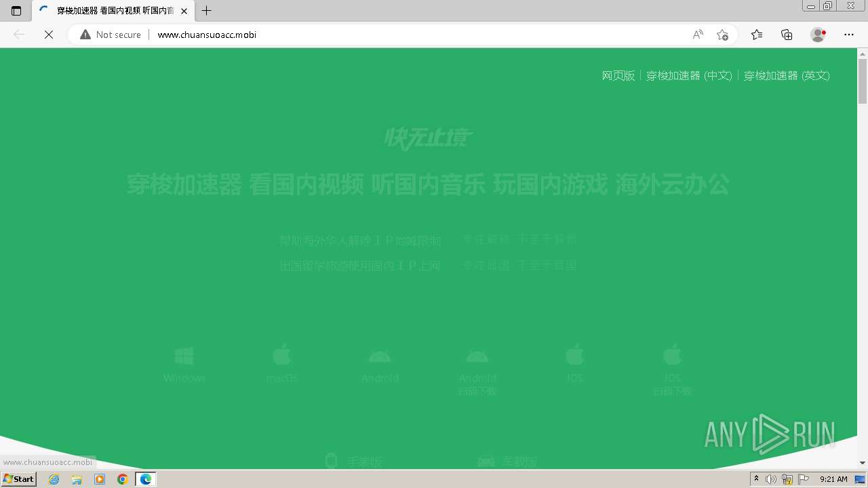Open media player taskbar icon

coord(100,479)
